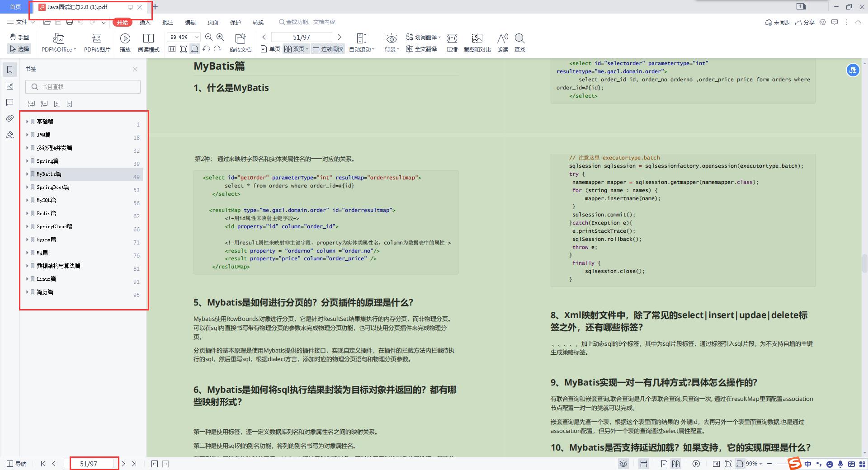This screenshot has width=868, height=470.
Task: Select the MySQL篇 bookmark
Action: point(46,200)
